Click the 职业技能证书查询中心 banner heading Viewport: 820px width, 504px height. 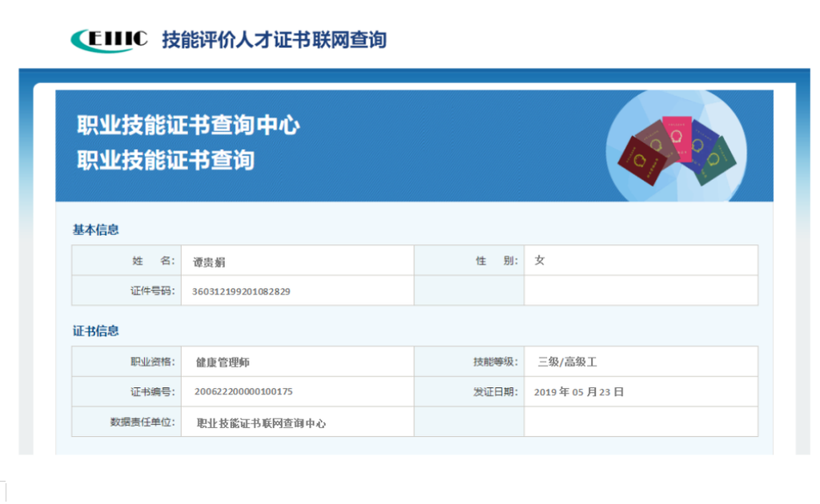tap(188, 125)
